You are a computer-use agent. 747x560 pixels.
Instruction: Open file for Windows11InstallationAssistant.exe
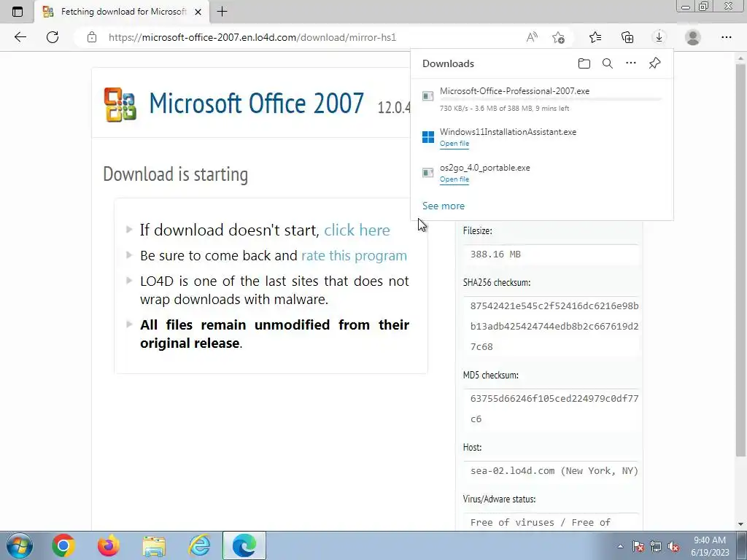click(x=454, y=144)
